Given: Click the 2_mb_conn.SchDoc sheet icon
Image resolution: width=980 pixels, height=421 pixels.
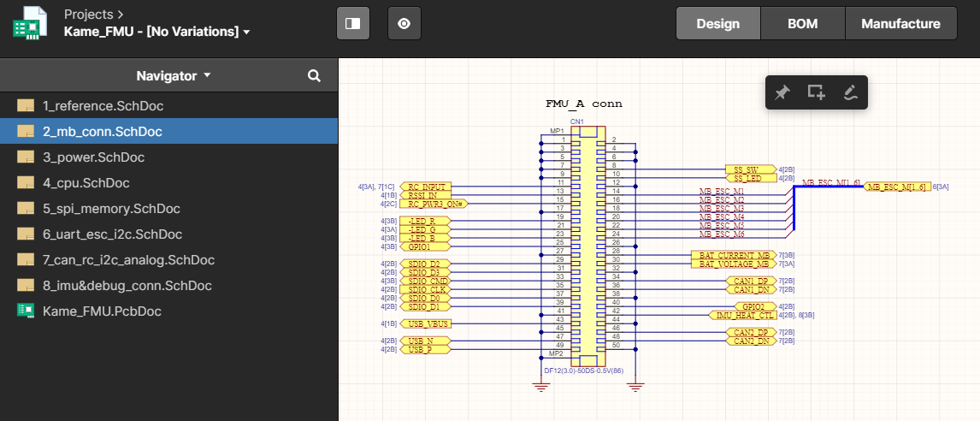Looking at the screenshot, I should (26, 132).
